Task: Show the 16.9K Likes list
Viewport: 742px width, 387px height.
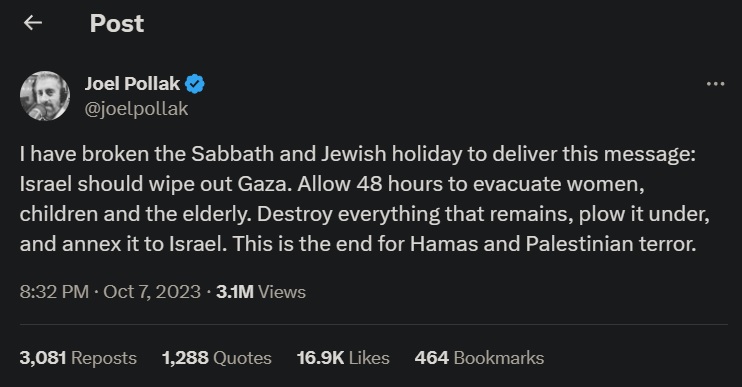Action: 343,358
